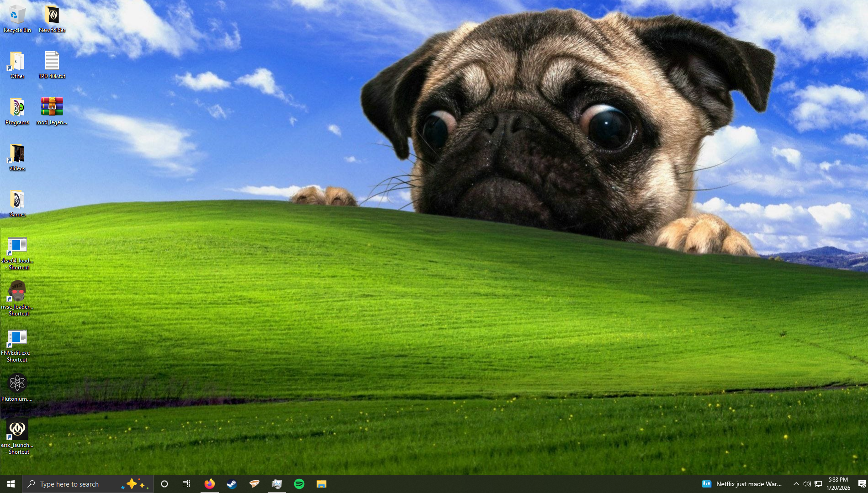Expand the hidden system tray icons
Screen dimensions: 868x493
(x=796, y=484)
